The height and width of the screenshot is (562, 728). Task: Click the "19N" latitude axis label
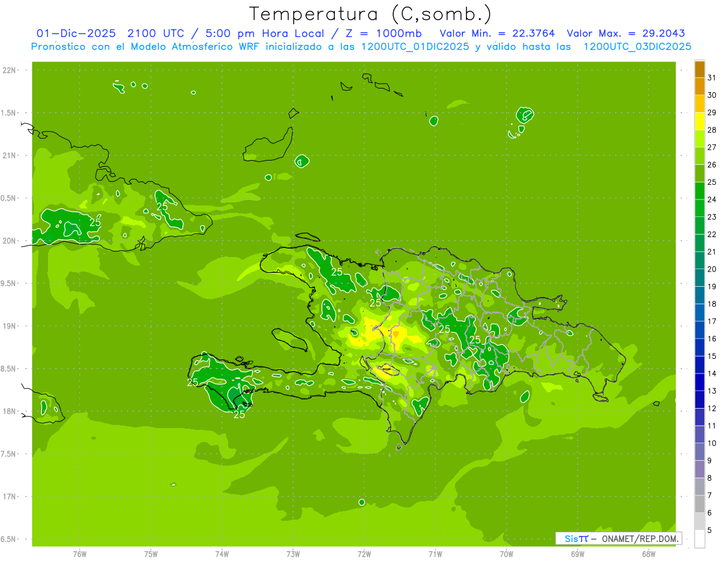tap(10, 326)
